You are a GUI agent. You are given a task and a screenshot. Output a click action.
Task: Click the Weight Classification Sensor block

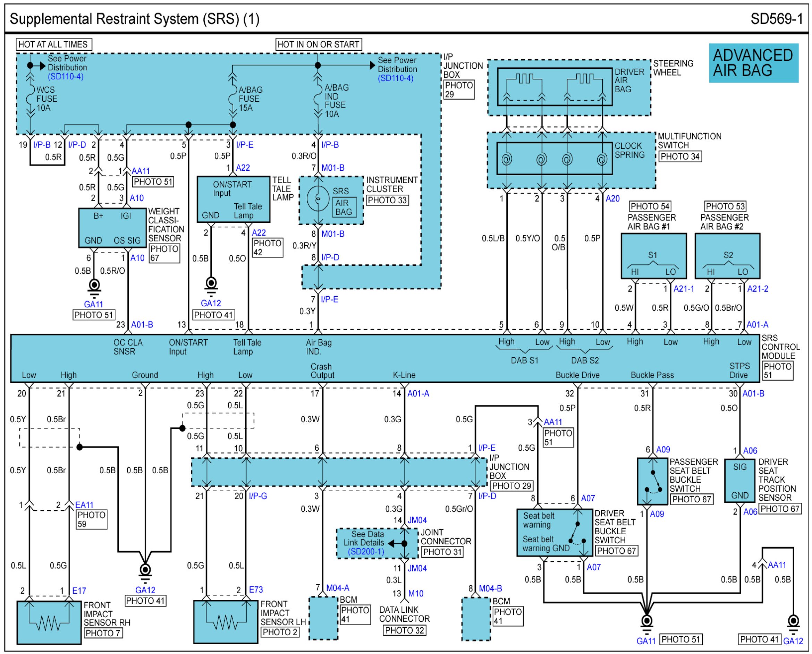point(112,228)
